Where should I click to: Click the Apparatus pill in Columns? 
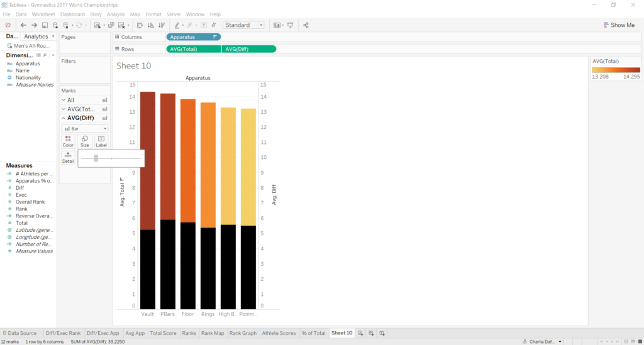[x=194, y=37]
